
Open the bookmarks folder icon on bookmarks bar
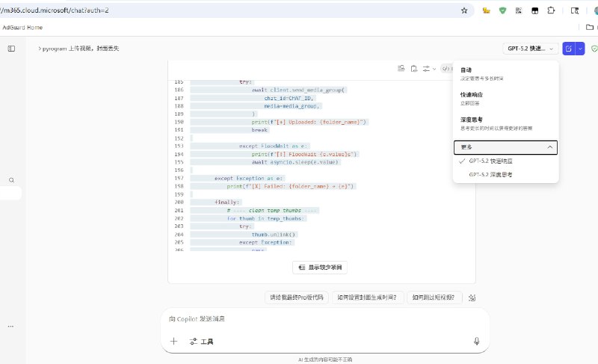coord(590,27)
